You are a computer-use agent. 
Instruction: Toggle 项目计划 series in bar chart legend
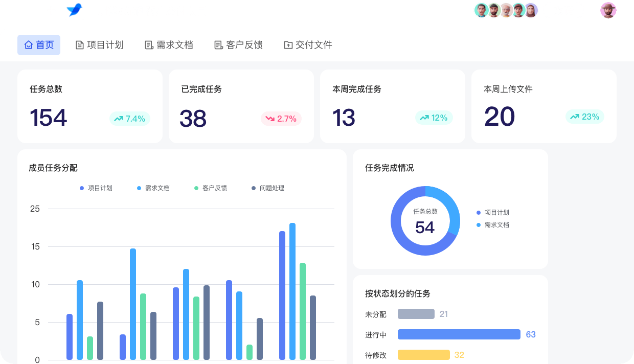pos(96,188)
